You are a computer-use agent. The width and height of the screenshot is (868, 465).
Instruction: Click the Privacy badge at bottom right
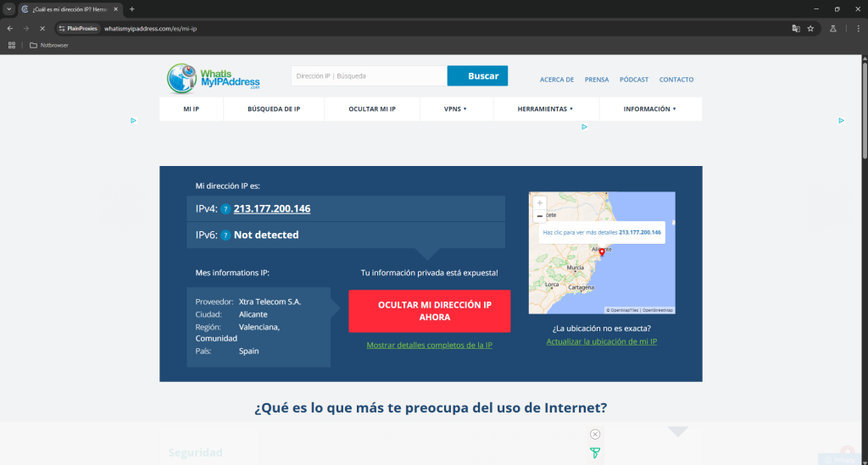click(x=840, y=459)
